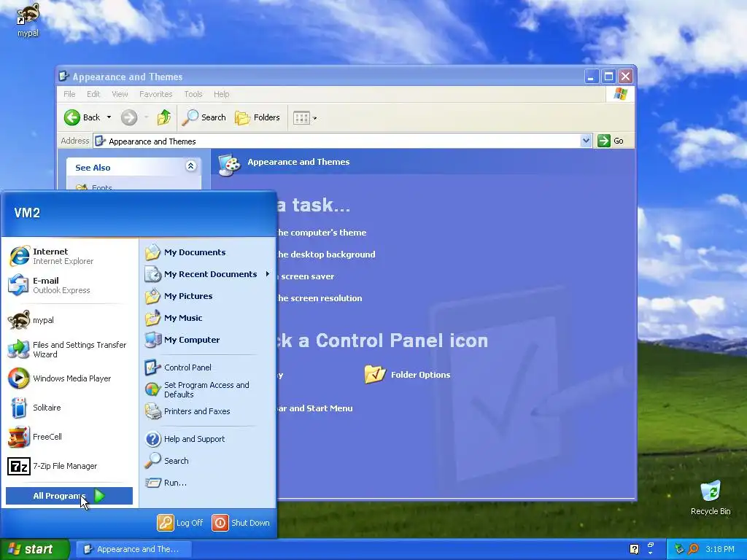Click the Forward navigation arrow
The height and width of the screenshot is (560, 747).
tap(128, 117)
